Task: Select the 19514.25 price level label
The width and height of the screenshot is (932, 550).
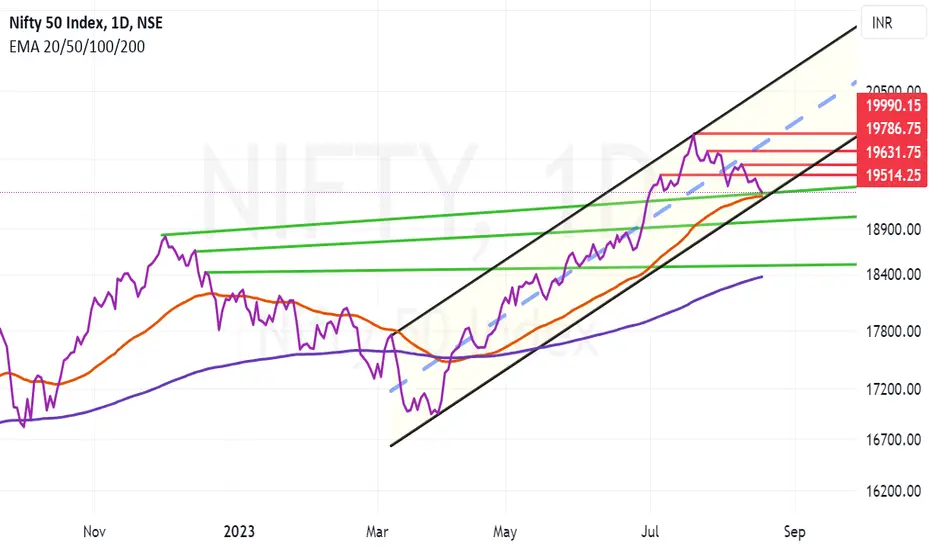Action: click(x=892, y=175)
